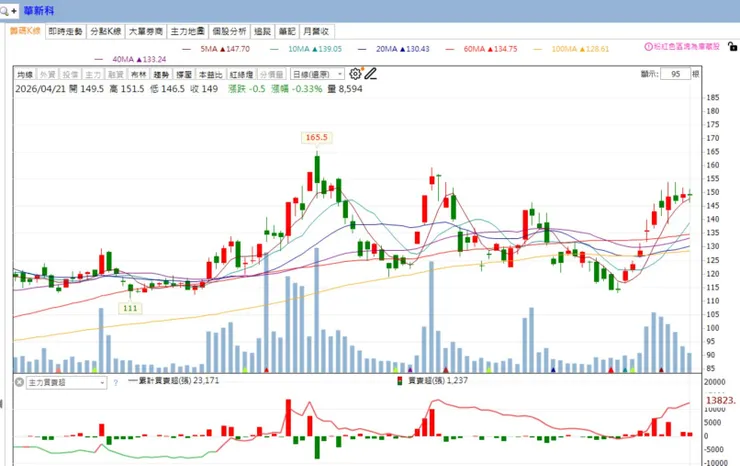Screen dimensions: 740x466
Task: Click the 60MA legend entry
Action: (481, 49)
